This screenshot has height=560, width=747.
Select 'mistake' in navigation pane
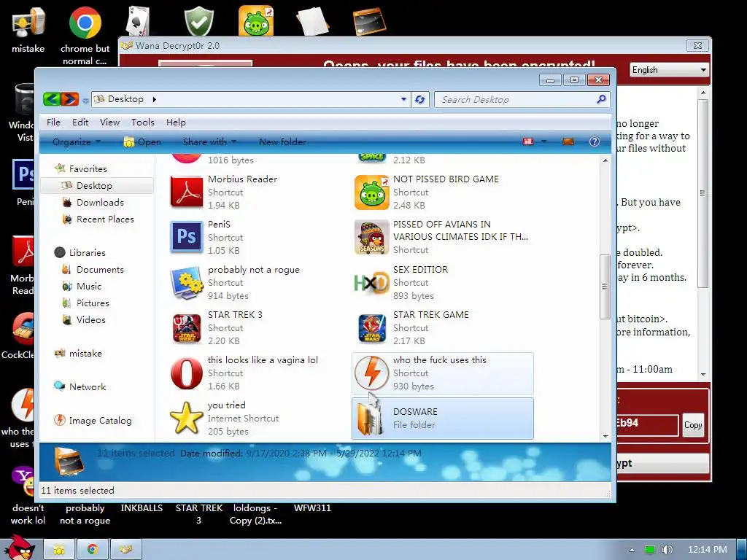(x=85, y=354)
